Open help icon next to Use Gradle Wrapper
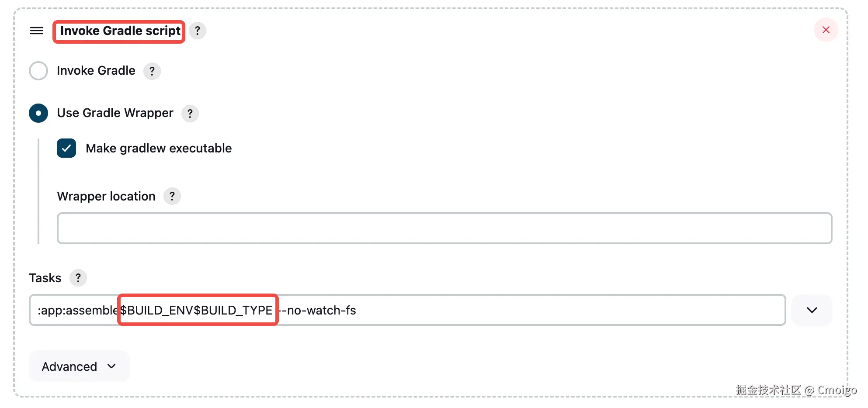 click(190, 114)
